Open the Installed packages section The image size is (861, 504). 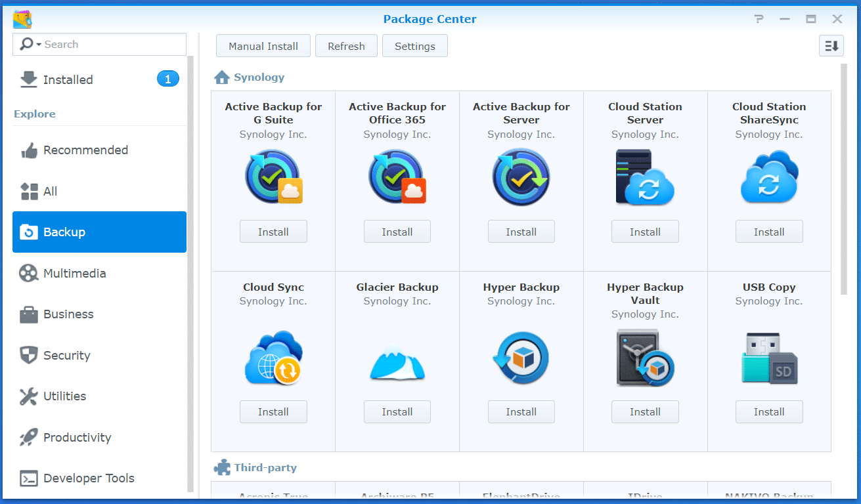(68, 80)
